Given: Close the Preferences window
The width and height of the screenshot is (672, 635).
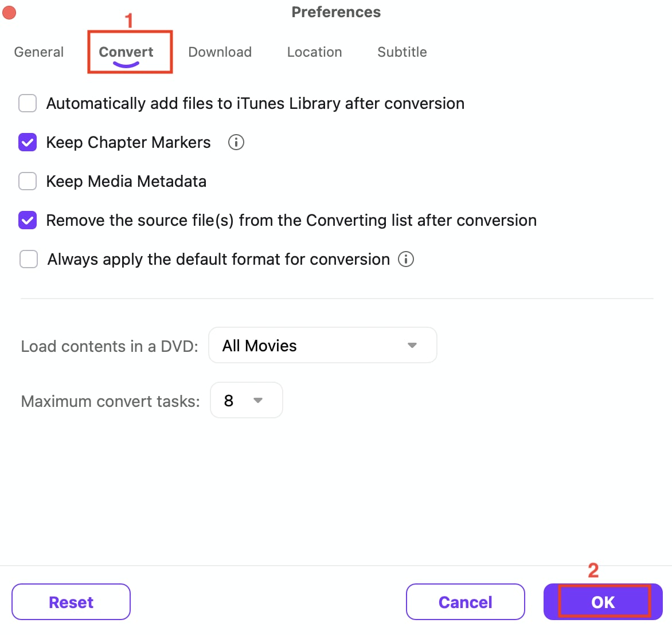Looking at the screenshot, I should (x=9, y=12).
